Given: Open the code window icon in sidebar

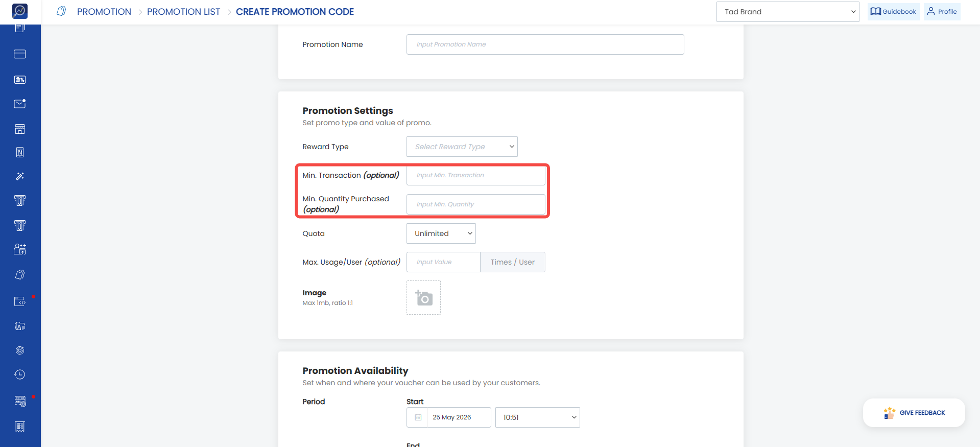Looking at the screenshot, I should tap(20, 301).
